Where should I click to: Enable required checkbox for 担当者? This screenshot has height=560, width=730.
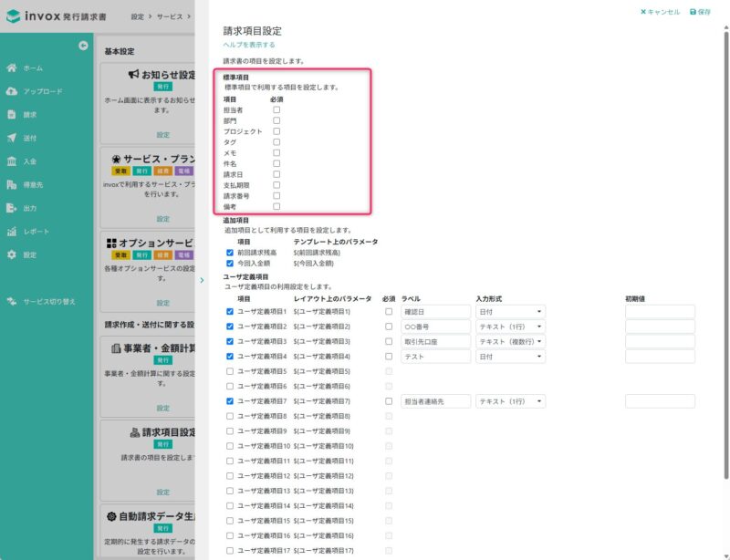pyautogui.click(x=276, y=109)
